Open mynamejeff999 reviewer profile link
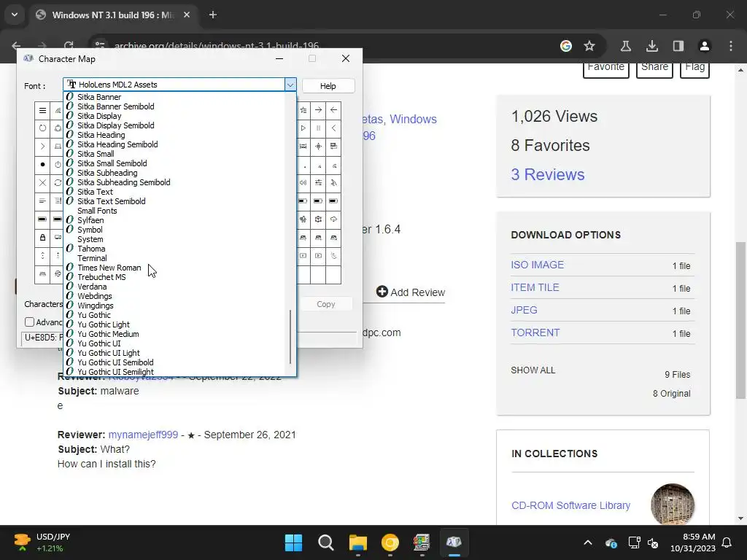The image size is (747, 560). [x=143, y=435]
